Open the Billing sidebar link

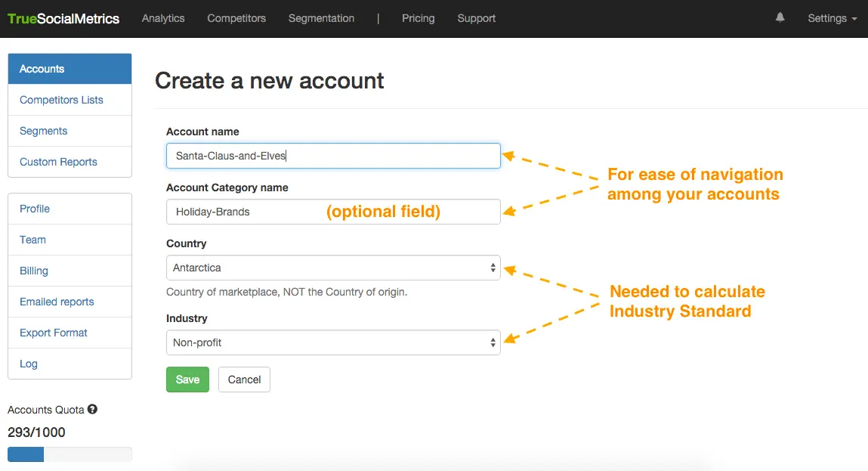tap(34, 271)
